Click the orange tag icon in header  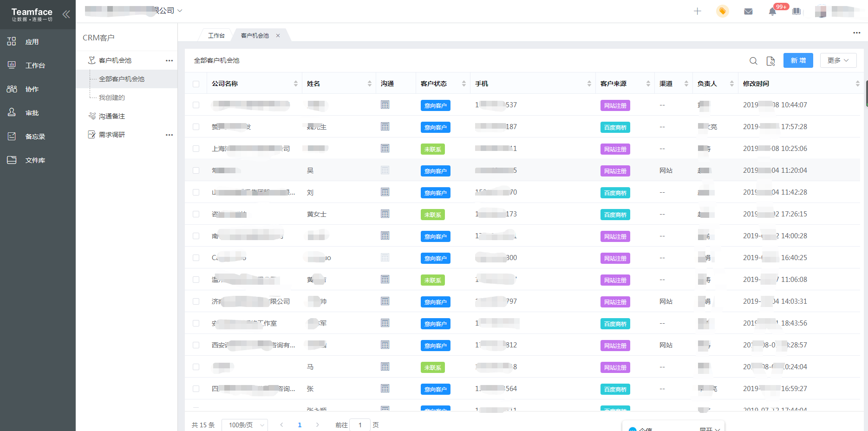(722, 11)
